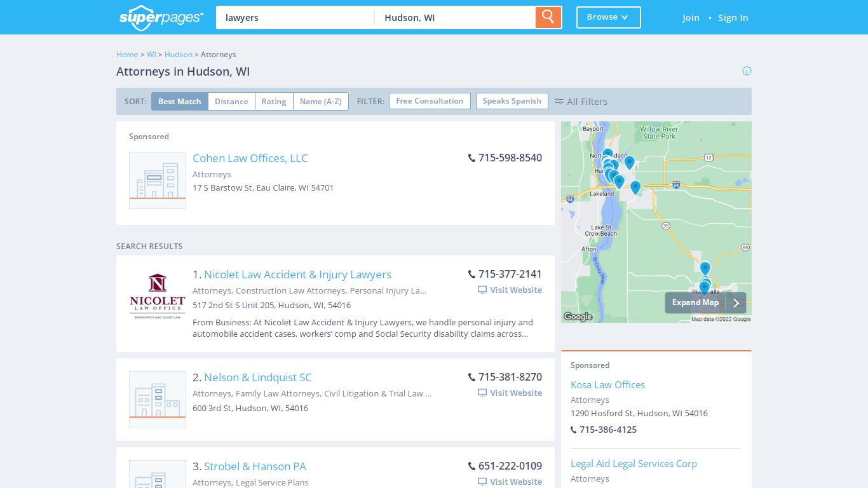Sort results by Rating
Image resolution: width=868 pixels, height=488 pixels.
[x=274, y=102]
